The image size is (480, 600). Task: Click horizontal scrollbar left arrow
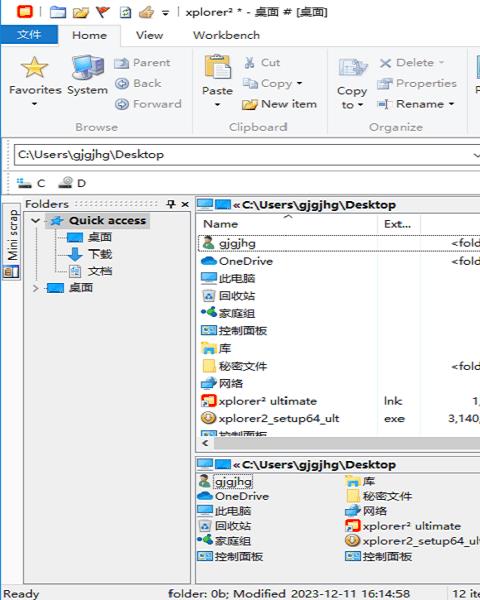click(205, 443)
